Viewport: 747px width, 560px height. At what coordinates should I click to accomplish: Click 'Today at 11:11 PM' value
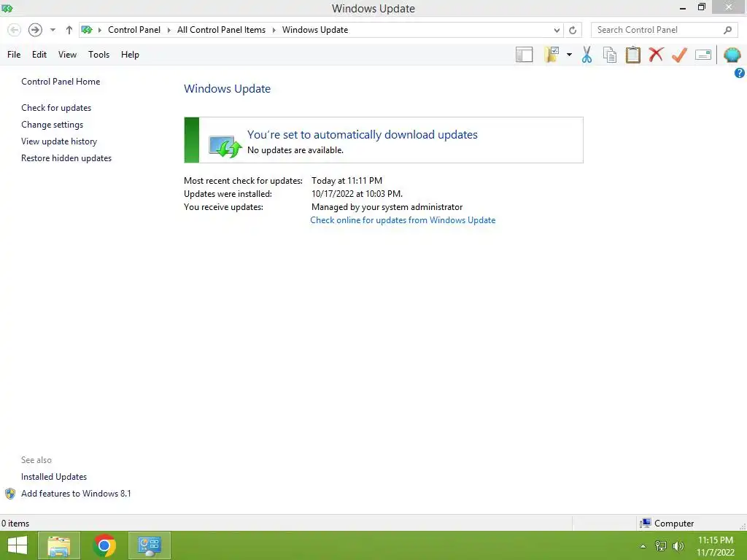tap(347, 181)
